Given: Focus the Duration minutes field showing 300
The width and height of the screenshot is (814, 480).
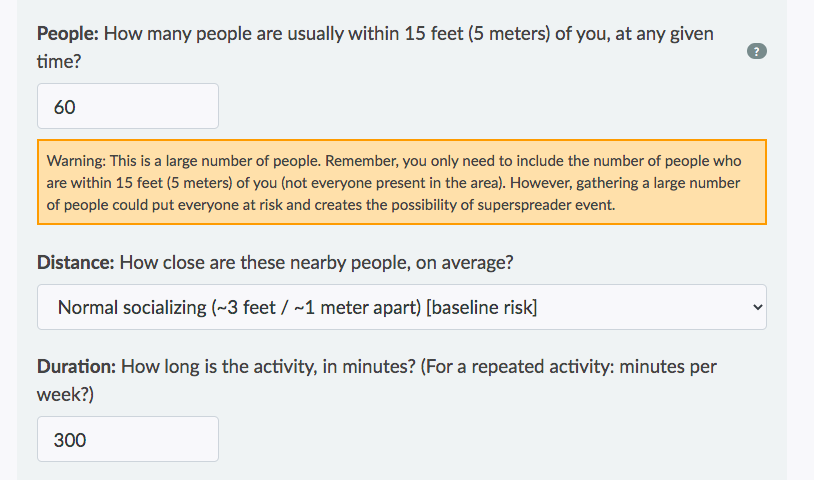Looking at the screenshot, I should coord(128,439).
